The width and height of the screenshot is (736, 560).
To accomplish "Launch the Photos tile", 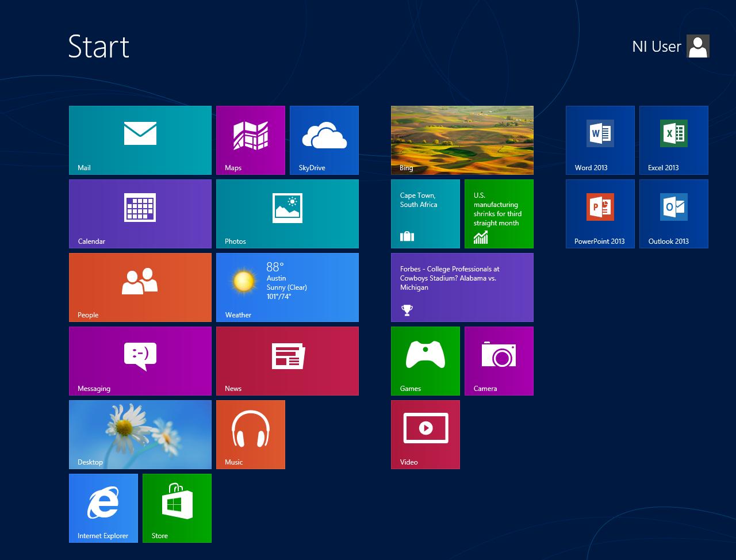I will pyautogui.click(x=287, y=214).
